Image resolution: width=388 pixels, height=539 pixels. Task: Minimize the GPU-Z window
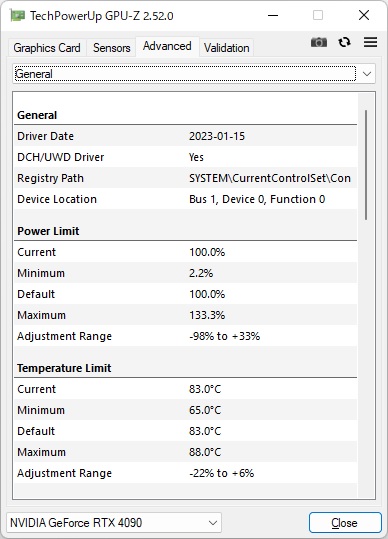[x=273, y=15]
